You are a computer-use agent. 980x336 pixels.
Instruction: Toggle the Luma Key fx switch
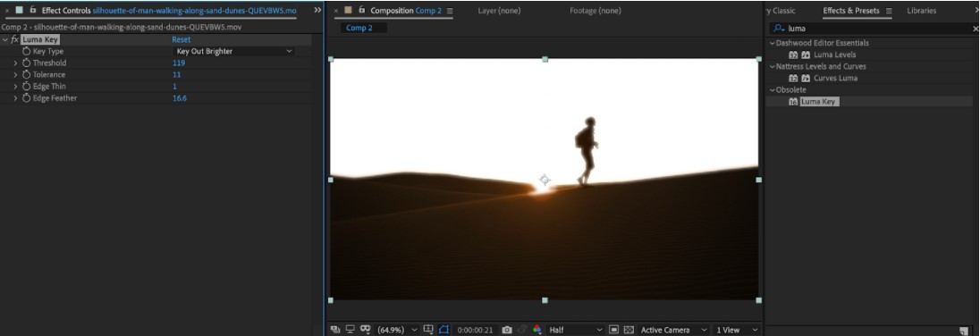point(15,39)
